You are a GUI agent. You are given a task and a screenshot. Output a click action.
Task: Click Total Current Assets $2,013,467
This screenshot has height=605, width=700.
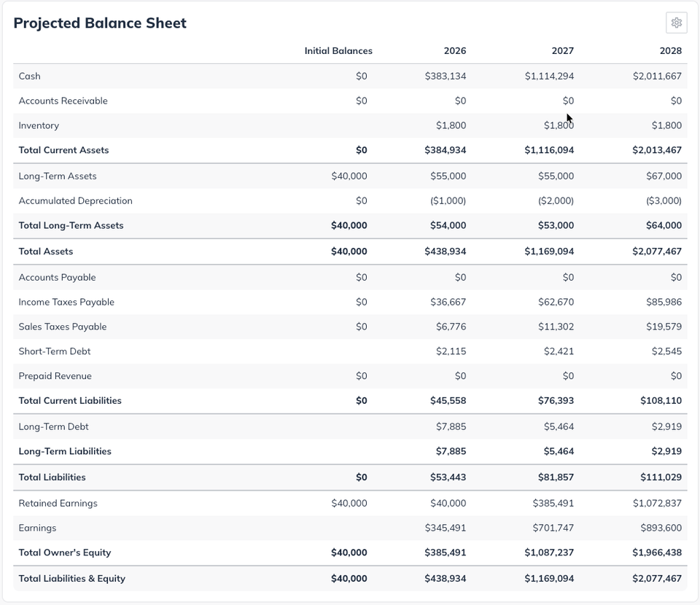657,150
